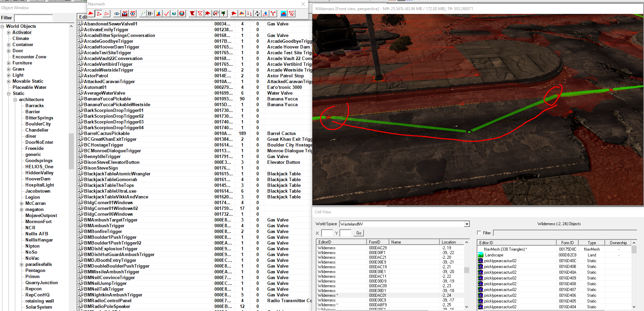Collapse the Static tree node
The height and width of the screenshot is (311, 644).
pos(9,94)
